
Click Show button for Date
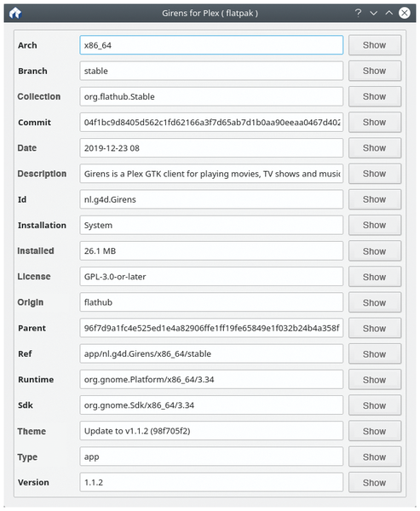click(x=375, y=148)
